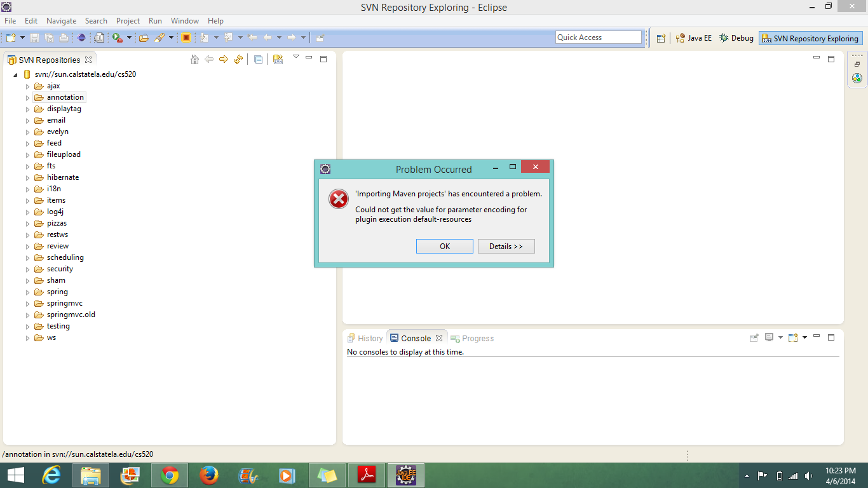This screenshot has width=868, height=488.
Task: Click the Go Forward arrow in SVN Repositories
Action: point(224,60)
